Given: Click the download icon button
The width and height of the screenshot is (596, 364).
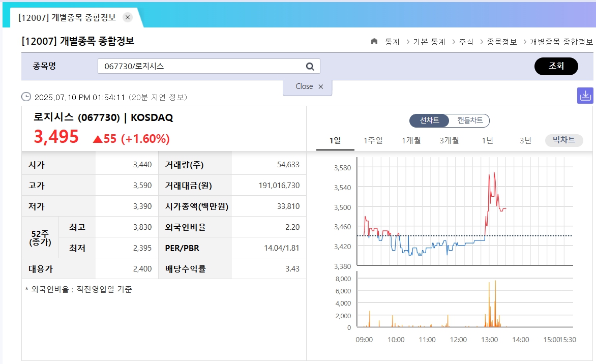Looking at the screenshot, I should 585,96.
